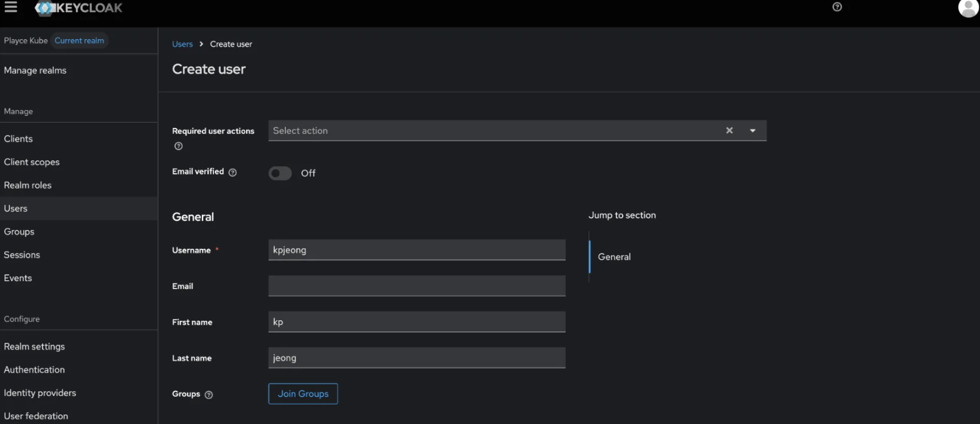Open the user avatar menu
980x424 pixels.
click(x=968, y=8)
